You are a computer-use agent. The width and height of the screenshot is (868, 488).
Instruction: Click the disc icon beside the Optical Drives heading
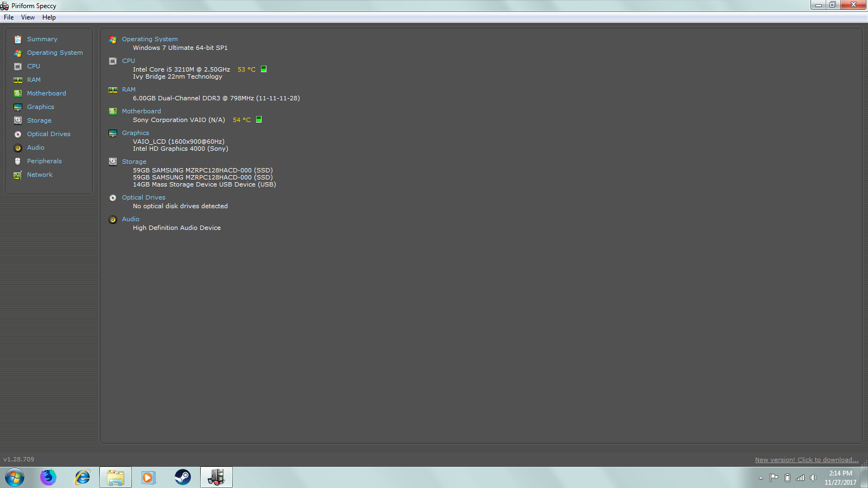(x=113, y=197)
